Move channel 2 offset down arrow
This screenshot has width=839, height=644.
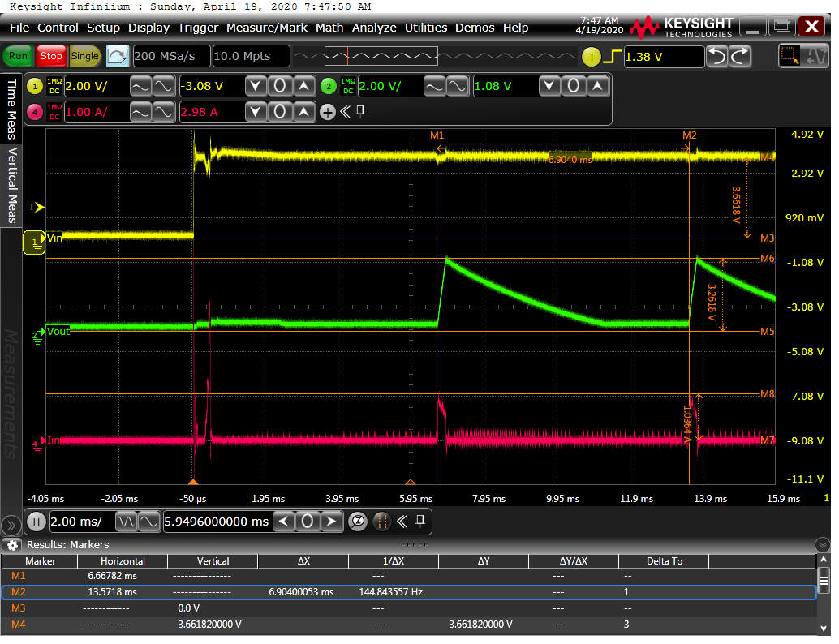[549, 86]
